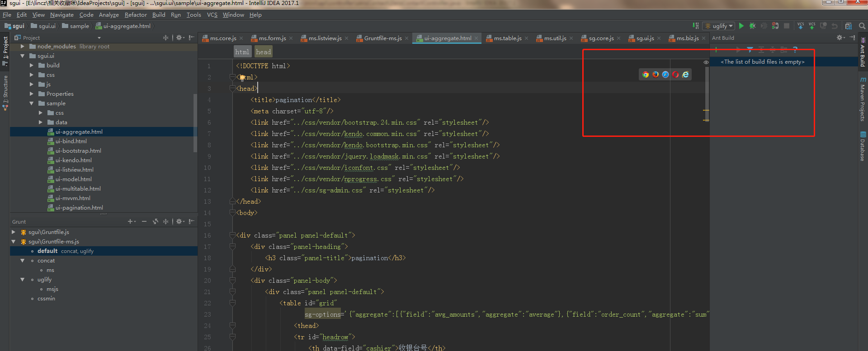Fold the head tag at line 3
868x351 pixels.
[x=232, y=89]
